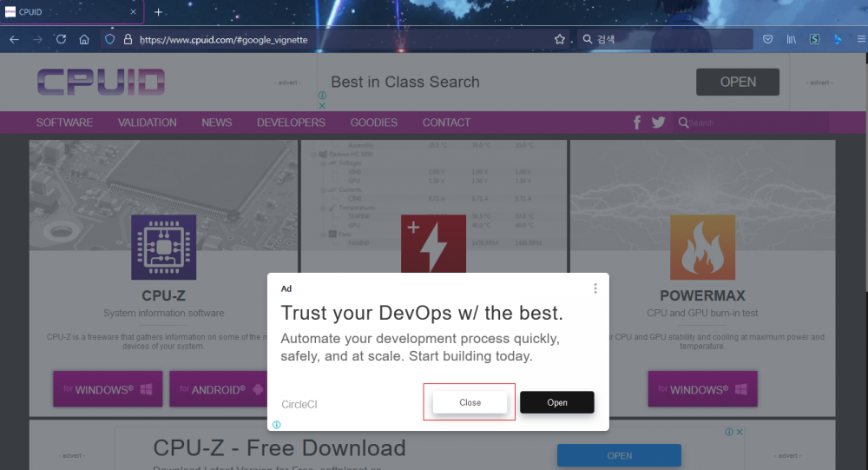Click the CPU-Z chip icon
The width and height of the screenshot is (868, 470).
pos(163,248)
